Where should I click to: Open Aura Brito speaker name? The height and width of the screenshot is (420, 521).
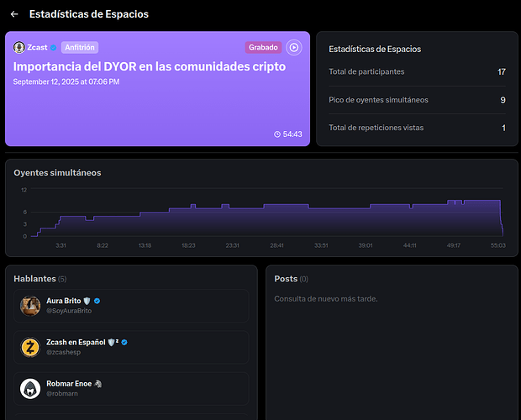[x=64, y=301]
